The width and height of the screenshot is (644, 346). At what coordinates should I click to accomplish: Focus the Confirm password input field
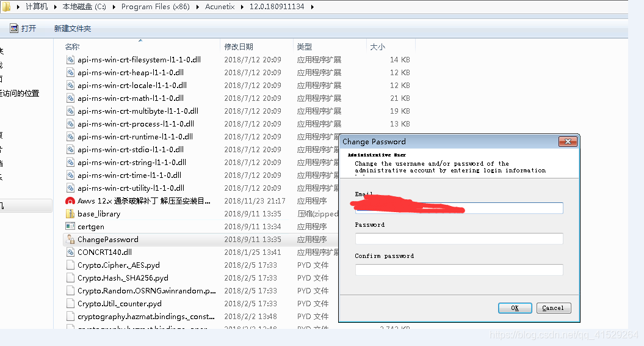pyautogui.click(x=459, y=270)
